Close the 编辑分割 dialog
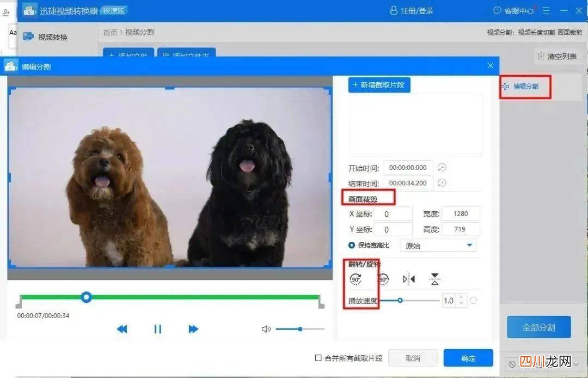The height and width of the screenshot is (378, 588). (x=490, y=65)
